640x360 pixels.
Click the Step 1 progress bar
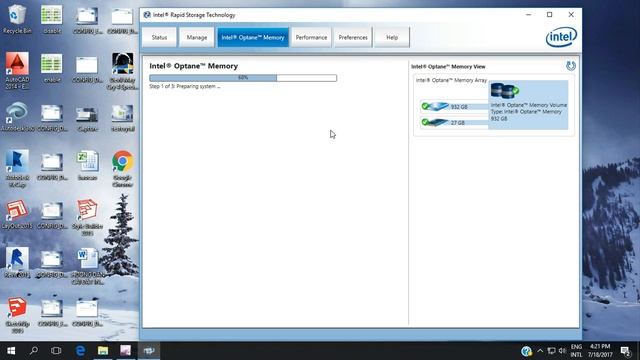[x=243, y=78]
